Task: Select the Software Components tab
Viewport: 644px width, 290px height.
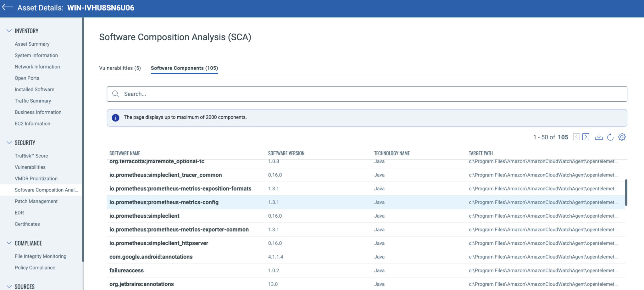Action: (x=184, y=68)
